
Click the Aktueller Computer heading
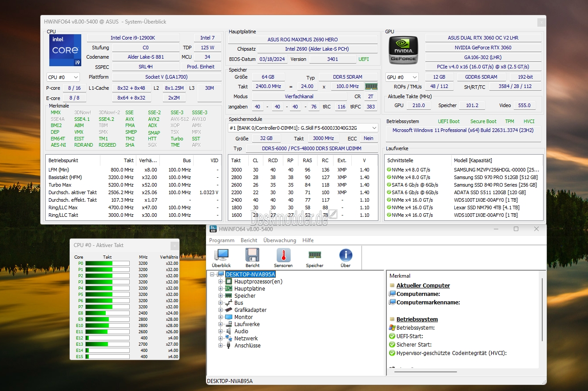point(423,286)
